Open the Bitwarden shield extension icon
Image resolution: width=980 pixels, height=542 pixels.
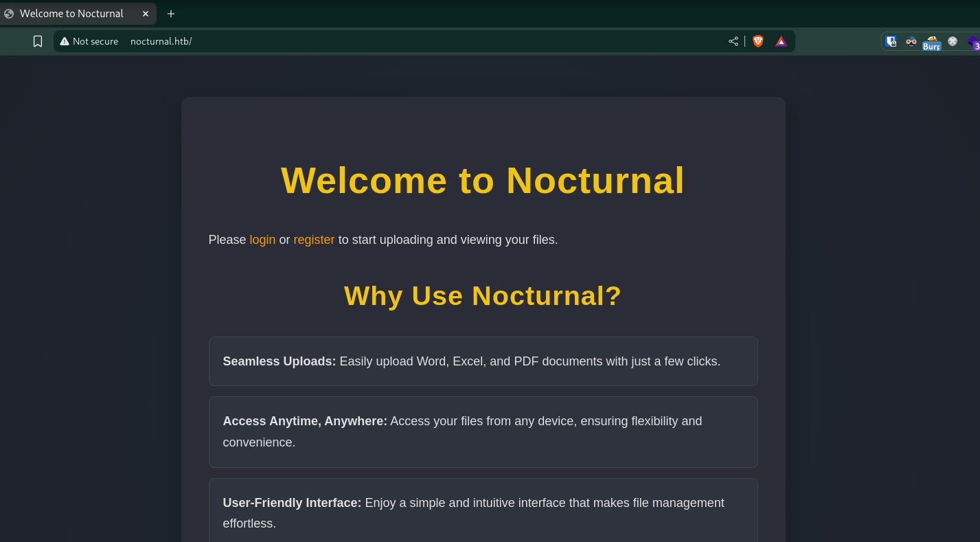point(891,41)
